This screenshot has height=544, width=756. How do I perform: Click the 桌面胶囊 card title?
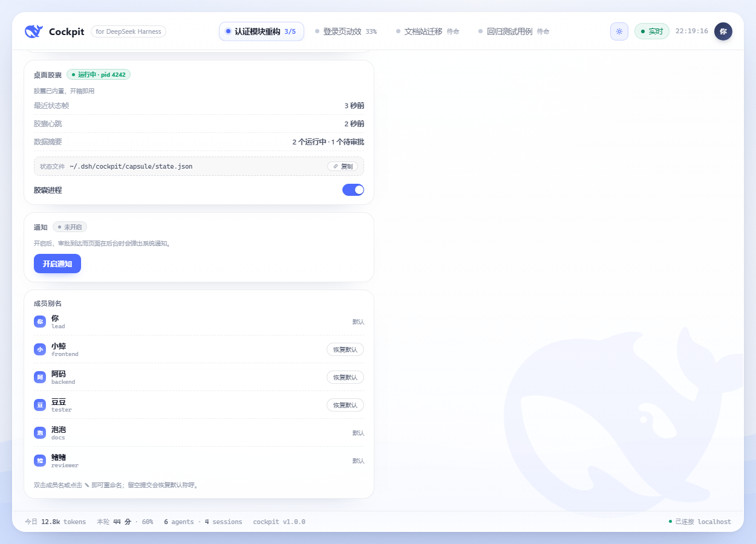click(x=48, y=75)
